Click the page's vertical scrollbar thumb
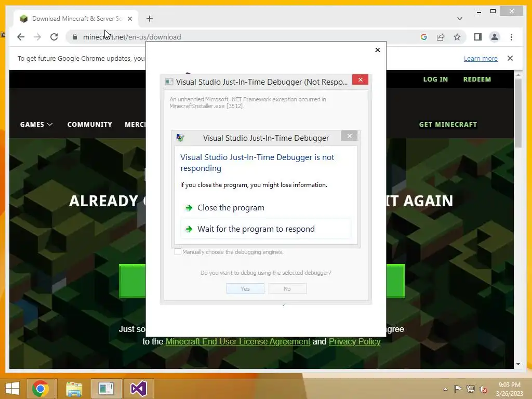 pyautogui.click(x=518, y=114)
